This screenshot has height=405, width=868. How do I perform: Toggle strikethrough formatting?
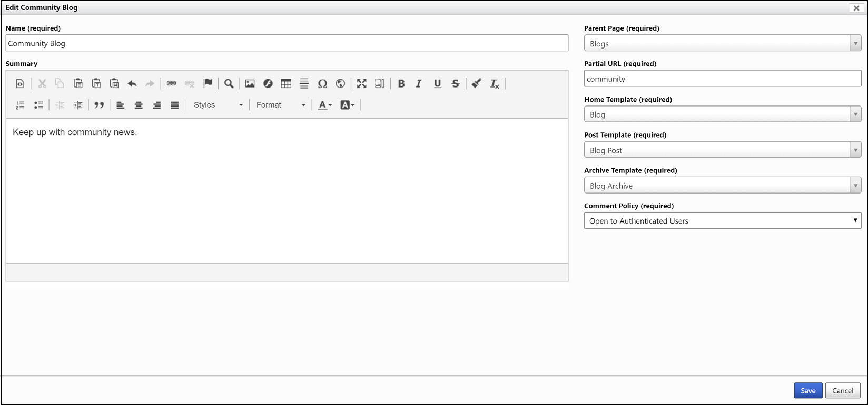point(456,83)
